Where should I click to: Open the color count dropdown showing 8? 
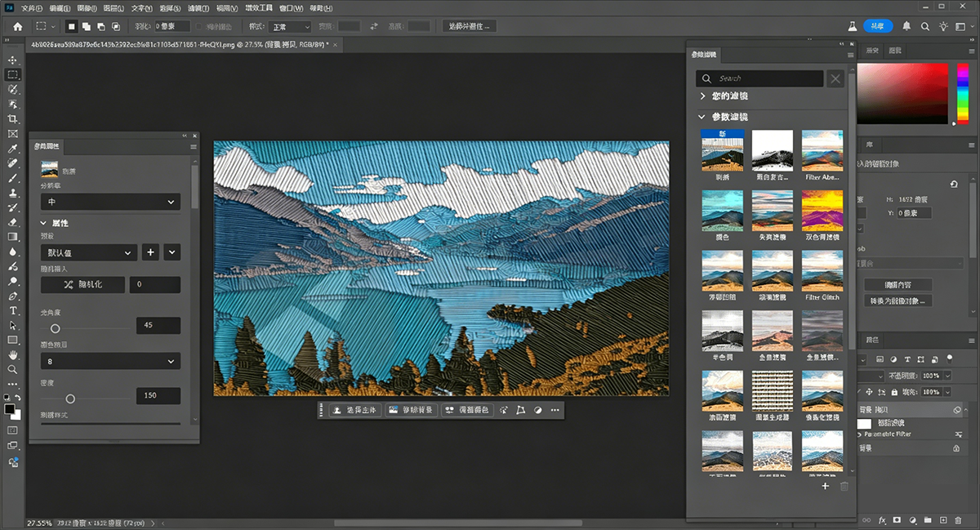(110, 361)
